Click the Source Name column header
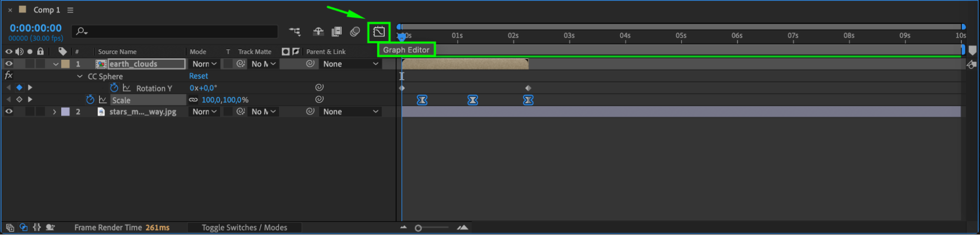The height and width of the screenshot is (235, 980). pyautogui.click(x=117, y=51)
